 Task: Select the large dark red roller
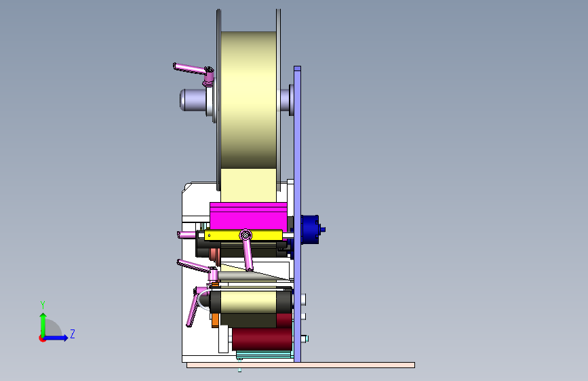[x=262, y=340]
